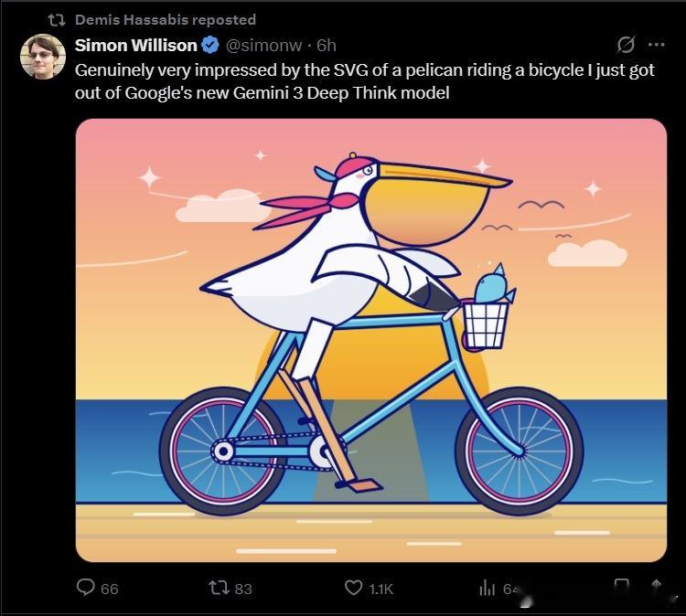Click the share upload arrow icon

[x=656, y=586]
